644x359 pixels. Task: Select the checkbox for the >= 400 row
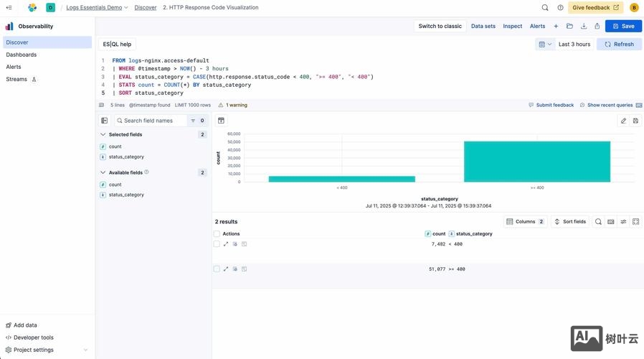point(217,269)
